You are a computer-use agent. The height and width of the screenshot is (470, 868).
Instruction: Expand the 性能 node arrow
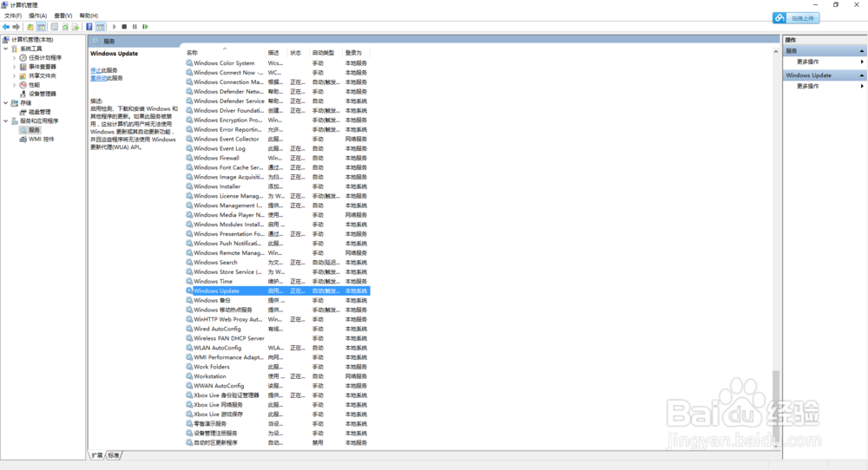15,85
